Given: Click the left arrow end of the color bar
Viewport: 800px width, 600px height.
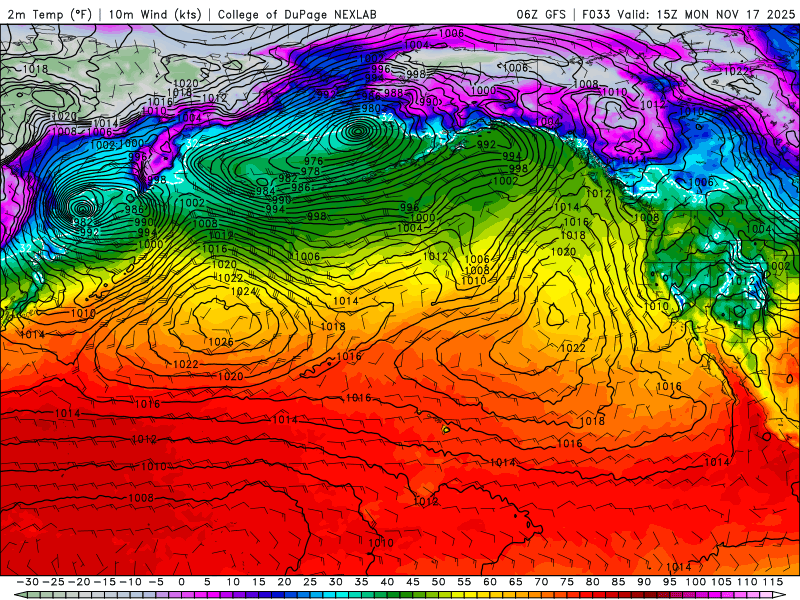Looking at the screenshot, I should (20, 595).
